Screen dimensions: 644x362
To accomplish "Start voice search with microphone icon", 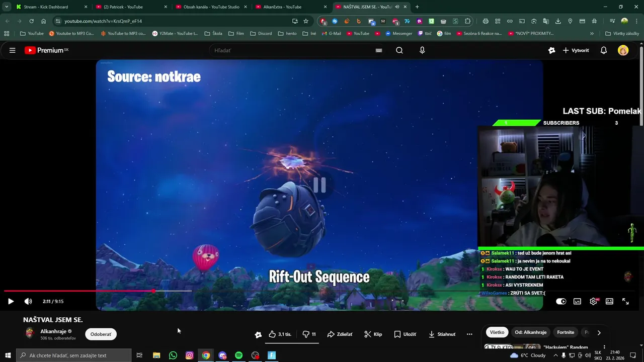I will click(x=422, y=50).
